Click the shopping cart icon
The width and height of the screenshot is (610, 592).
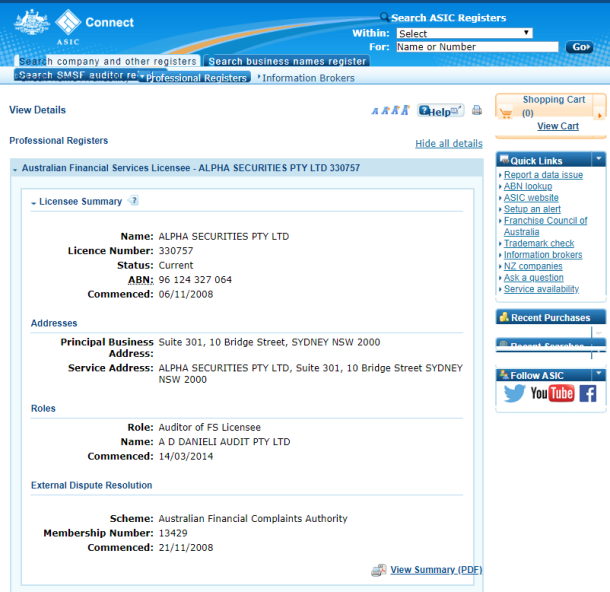[x=505, y=114]
